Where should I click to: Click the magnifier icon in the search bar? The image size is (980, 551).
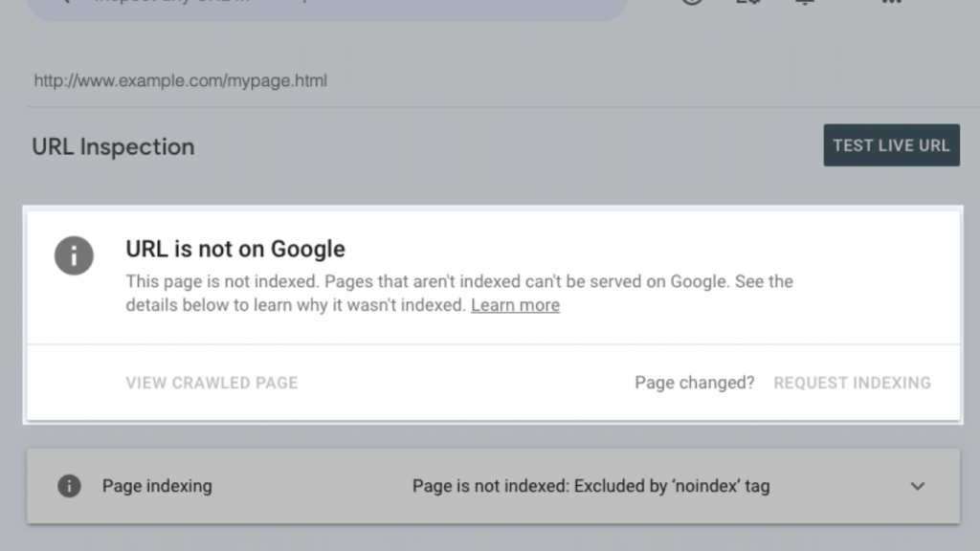pyautogui.click(x=64, y=3)
